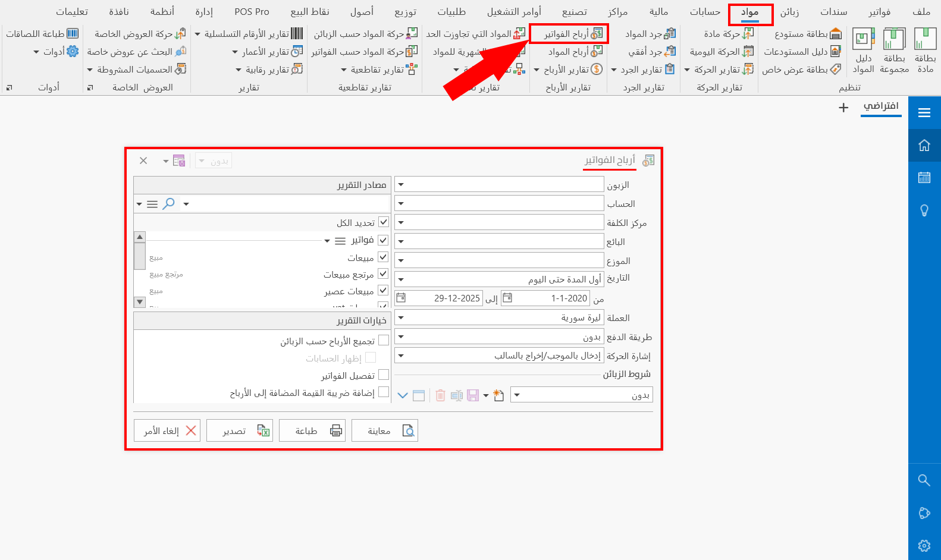941x560 pixels.
Task: Open بطاقة عرض خاص special offer card
Action: (x=801, y=70)
